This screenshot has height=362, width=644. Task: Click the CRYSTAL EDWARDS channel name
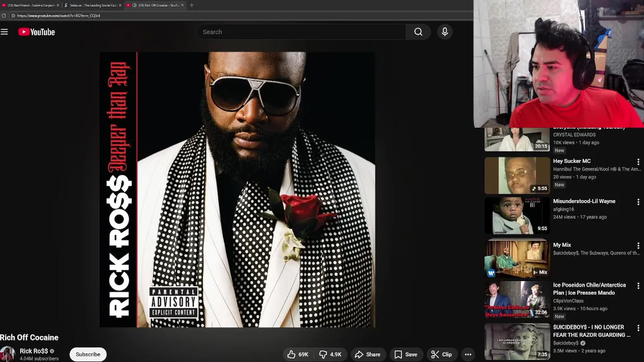pyautogui.click(x=574, y=135)
